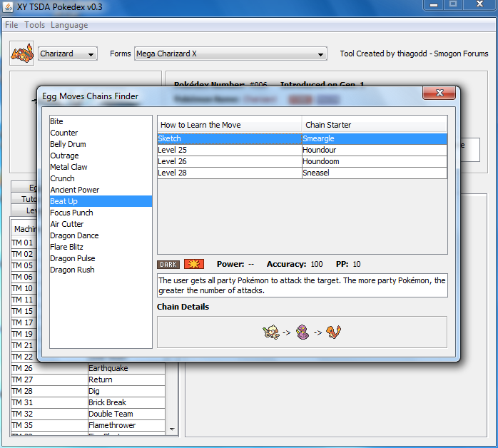Select the Flamethrower move cell
This screenshot has height=448, width=498.
[126, 425]
